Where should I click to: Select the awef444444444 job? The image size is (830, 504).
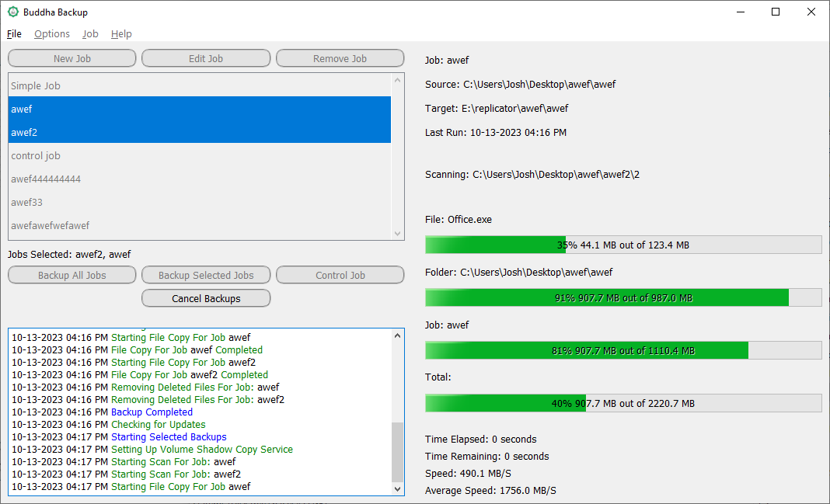point(200,179)
